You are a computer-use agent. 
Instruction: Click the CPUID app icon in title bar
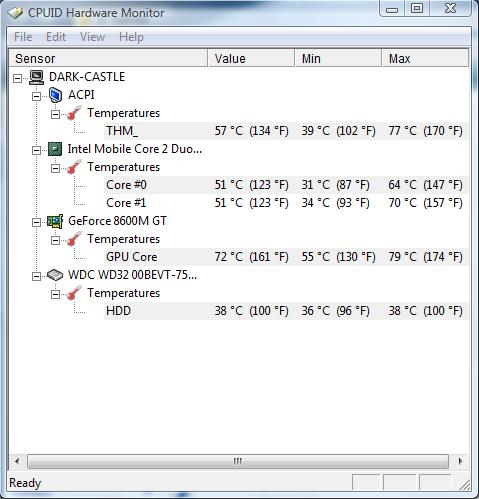pos(15,13)
